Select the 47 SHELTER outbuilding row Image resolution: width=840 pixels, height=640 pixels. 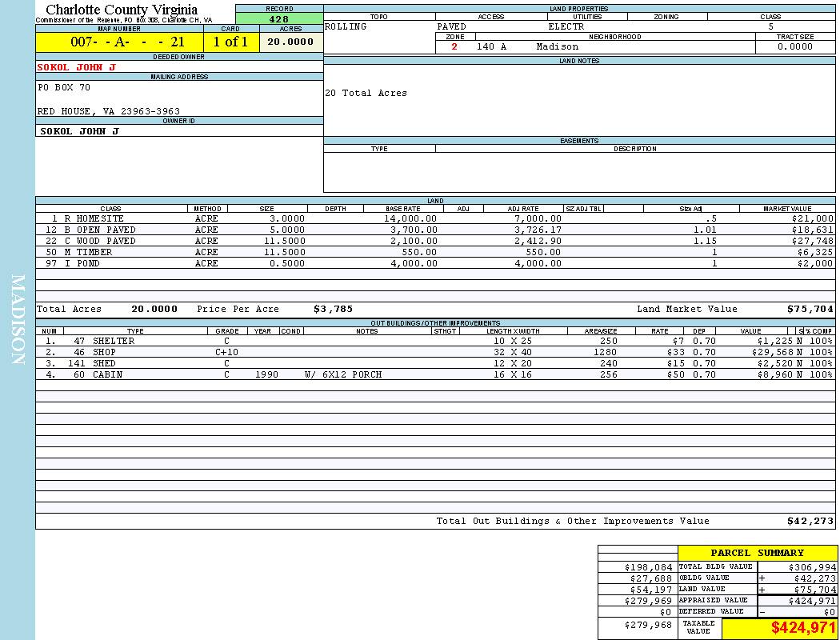pos(114,341)
